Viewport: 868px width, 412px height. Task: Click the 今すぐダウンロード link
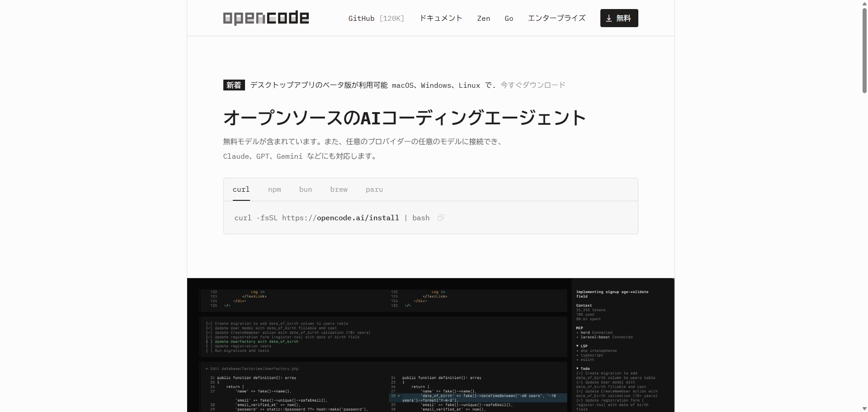point(533,85)
